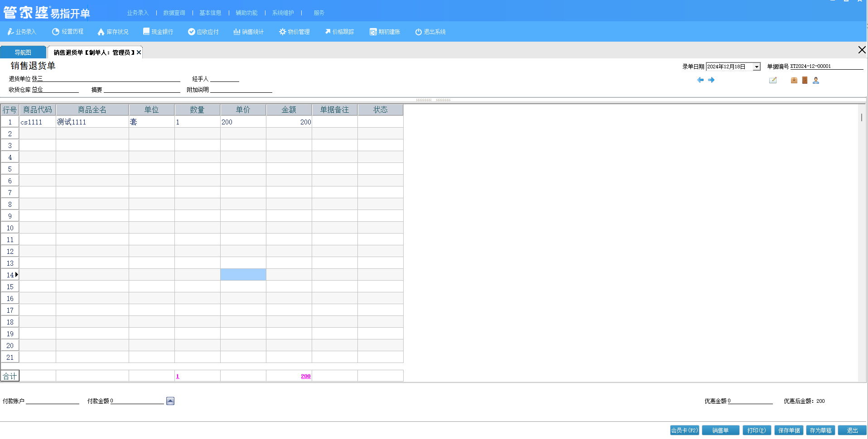Click the cardboard box product icon
The width and height of the screenshot is (868, 439).
coord(794,80)
